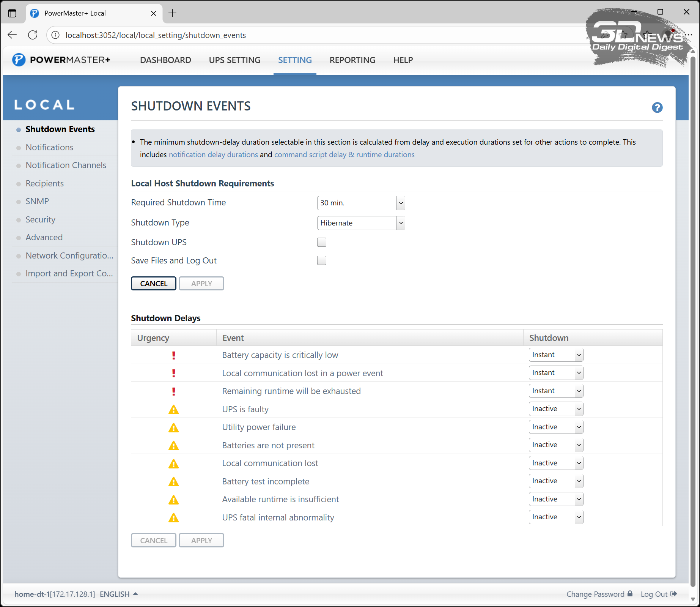
Task: Expand the Shutdown Type dropdown
Action: 360,223
